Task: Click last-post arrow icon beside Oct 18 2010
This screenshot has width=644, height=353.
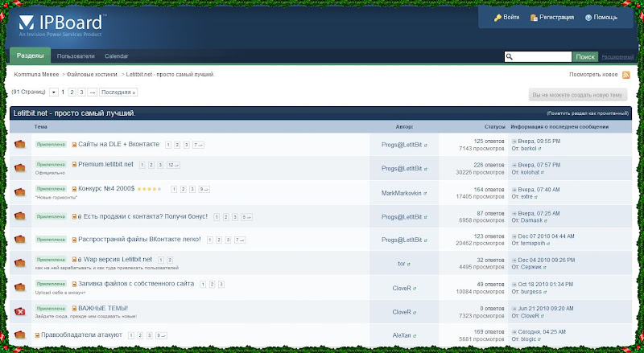Action: (514, 285)
